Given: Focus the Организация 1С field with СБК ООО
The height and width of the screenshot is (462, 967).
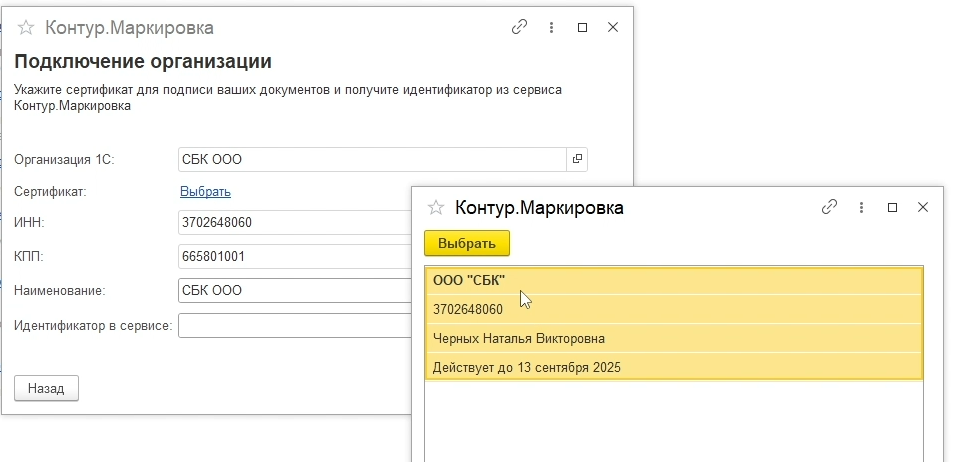Looking at the screenshot, I should point(372,159).
